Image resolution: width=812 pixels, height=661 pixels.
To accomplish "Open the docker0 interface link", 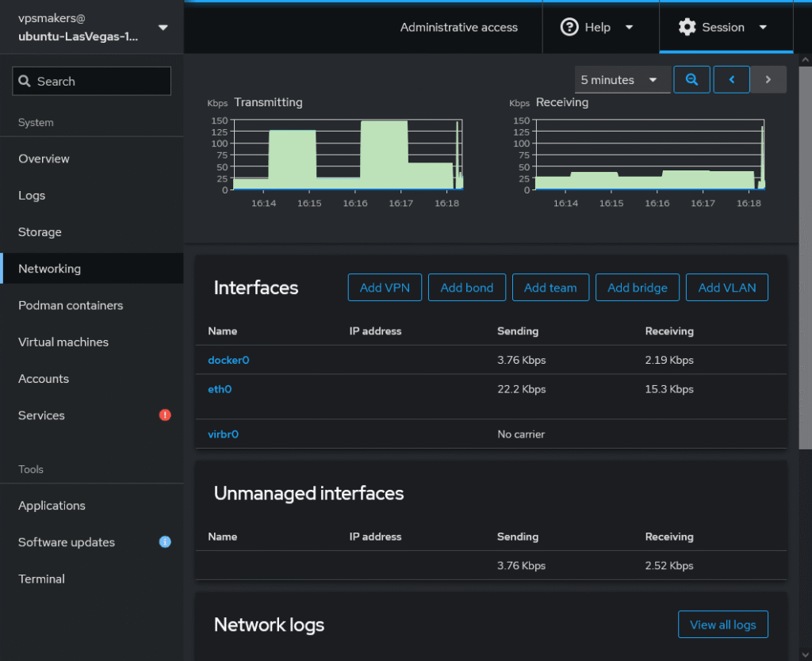I will click(x=228, y=361).
